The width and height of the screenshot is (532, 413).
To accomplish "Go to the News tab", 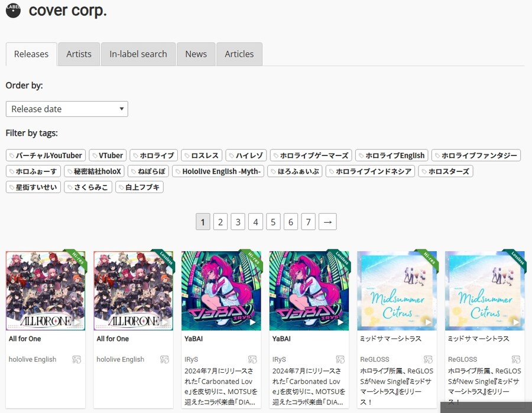I will (196, 54).
